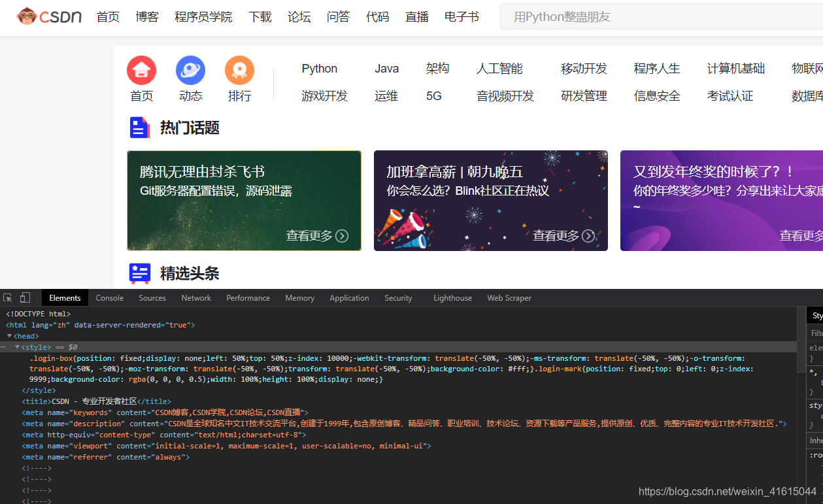
Task: Click the CSDN monkey logo
Action: point(49,16)
